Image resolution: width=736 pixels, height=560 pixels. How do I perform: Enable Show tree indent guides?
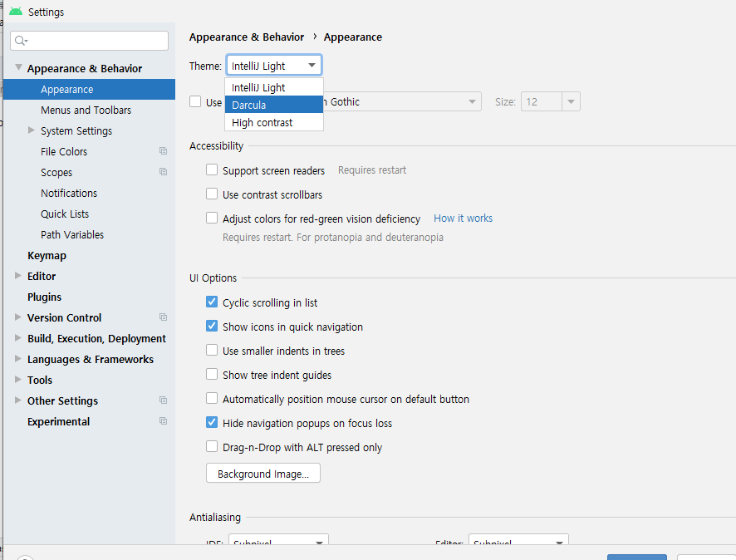(212, 374)
